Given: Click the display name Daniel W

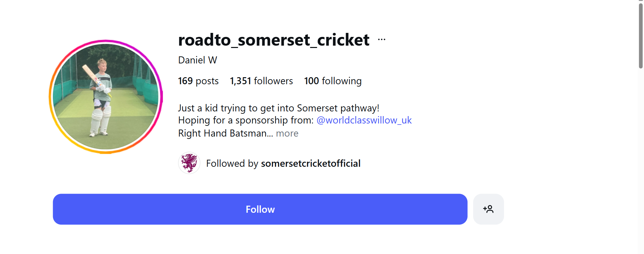Looking at the screenshot, I should click(x=198, y=60).
